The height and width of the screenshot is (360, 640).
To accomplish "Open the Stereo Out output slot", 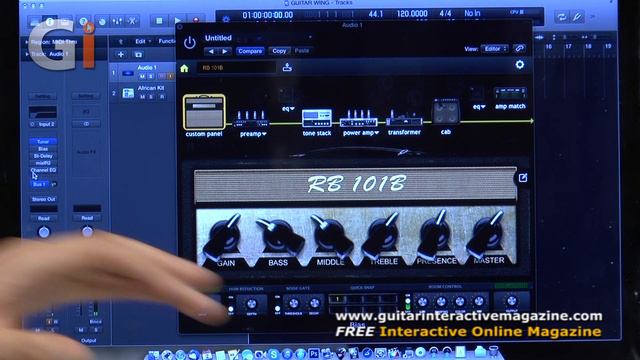I will point(44,199).
